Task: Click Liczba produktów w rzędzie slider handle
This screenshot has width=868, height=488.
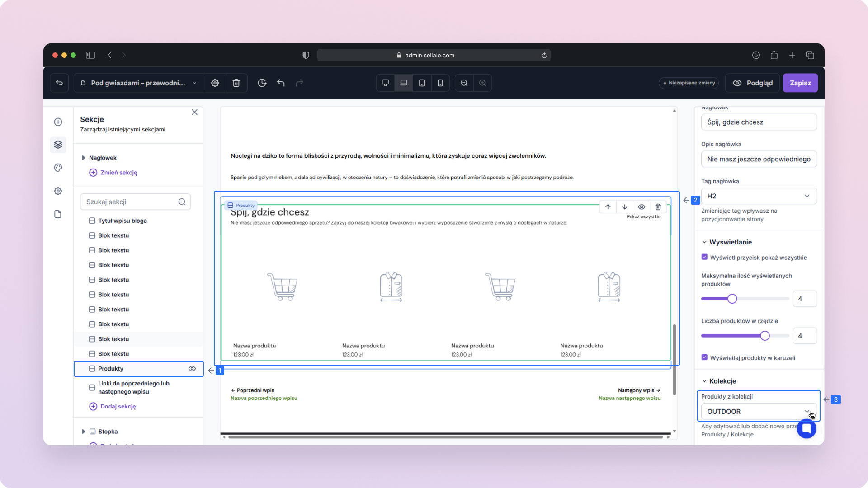Action: (x=764, y=336)
